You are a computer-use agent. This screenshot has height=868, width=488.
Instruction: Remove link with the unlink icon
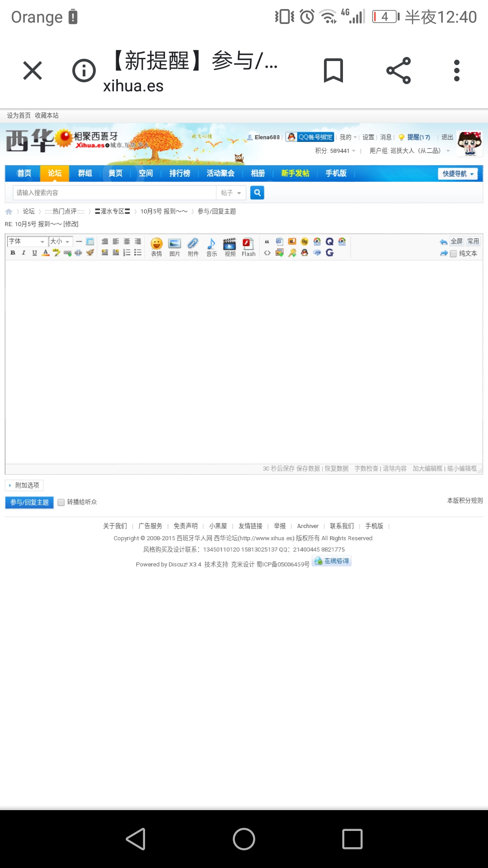(x=79, y=253)
